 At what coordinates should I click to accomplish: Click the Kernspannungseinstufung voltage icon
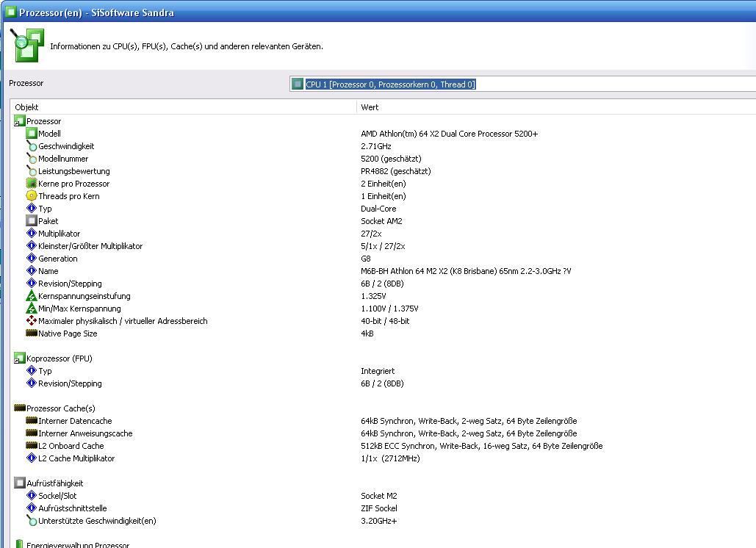pyautogui.click(x=32, y=295)
